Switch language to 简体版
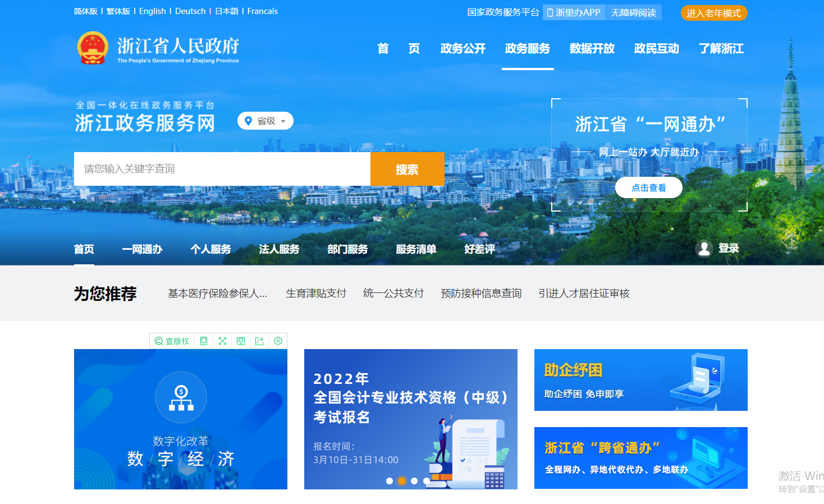 pyautogui.click(x=86, y=11)
